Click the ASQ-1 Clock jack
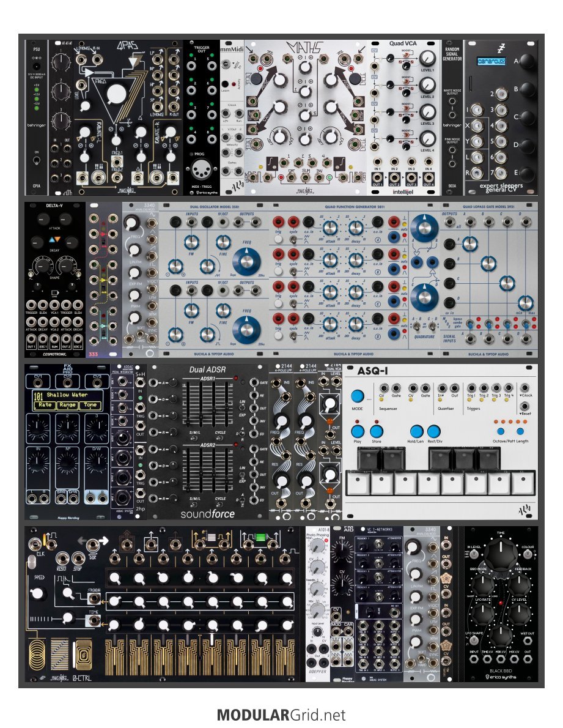Viewport: 563px width, 728px height. click(x=524, y=388)
